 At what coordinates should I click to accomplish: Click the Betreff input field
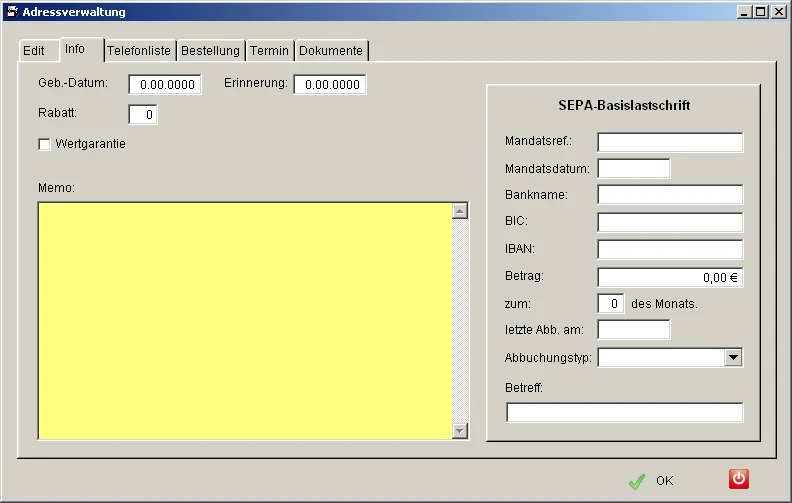coord(625,412)
